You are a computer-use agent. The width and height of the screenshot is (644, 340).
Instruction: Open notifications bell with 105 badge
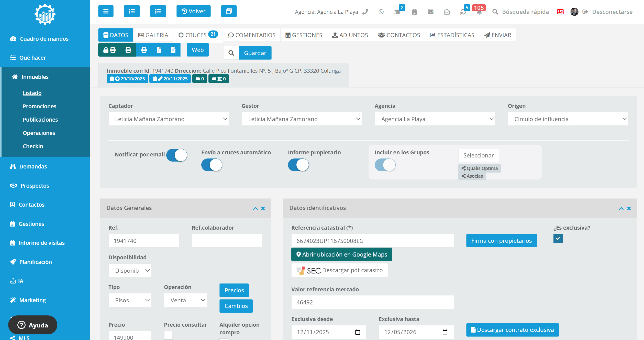point(479,12)
